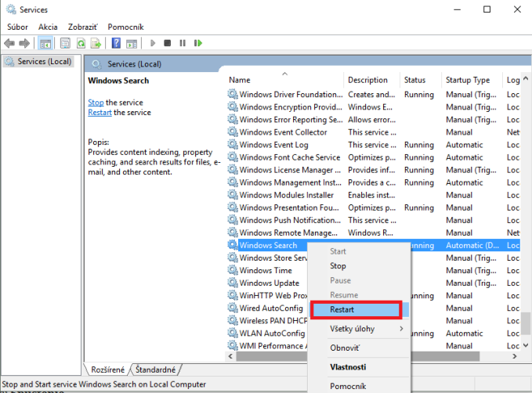Switch to the Rozšírené tab
532x393 pixels.
tap(107, 370)
